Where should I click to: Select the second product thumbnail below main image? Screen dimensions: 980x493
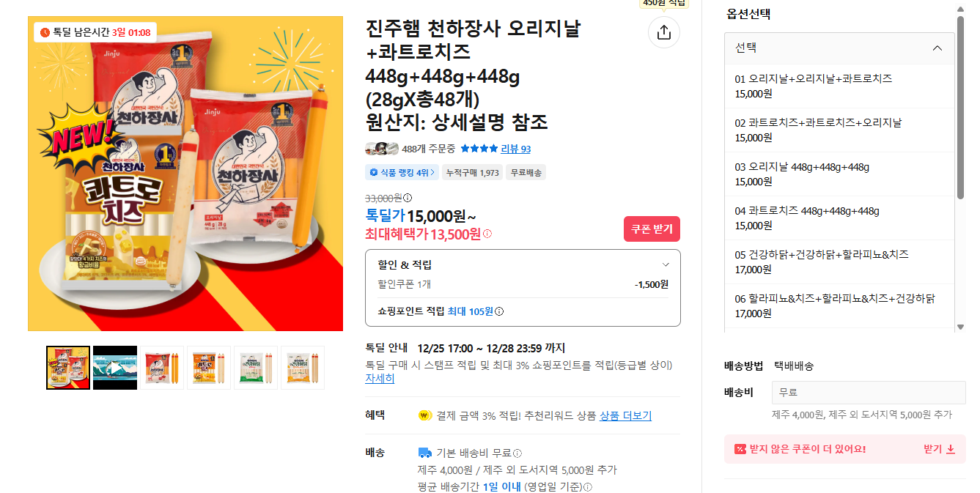(114, 367)
